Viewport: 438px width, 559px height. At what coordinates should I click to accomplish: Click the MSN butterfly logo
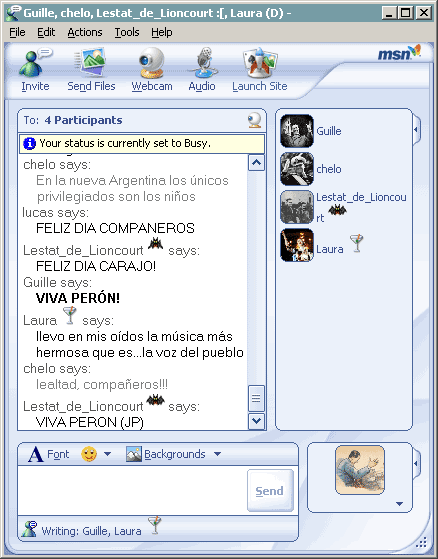[x=399, y=52]
